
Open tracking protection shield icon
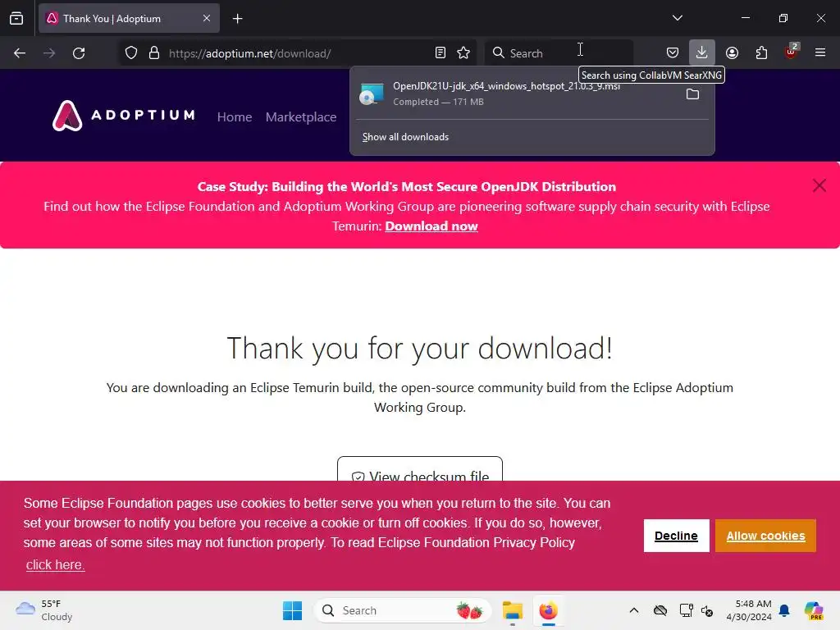click(131, 53)
